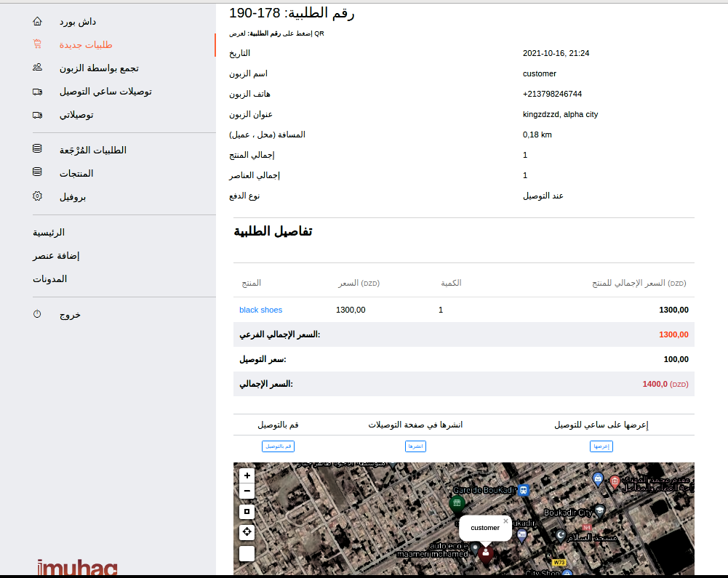Viewport: 728px width, 578px height.
Task: Click the map locate-me crosshair button
Action: pos(247,531)
